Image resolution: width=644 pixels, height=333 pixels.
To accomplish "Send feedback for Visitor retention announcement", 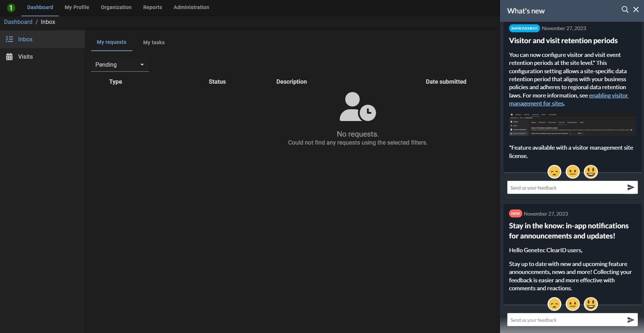I will point(631,187).
